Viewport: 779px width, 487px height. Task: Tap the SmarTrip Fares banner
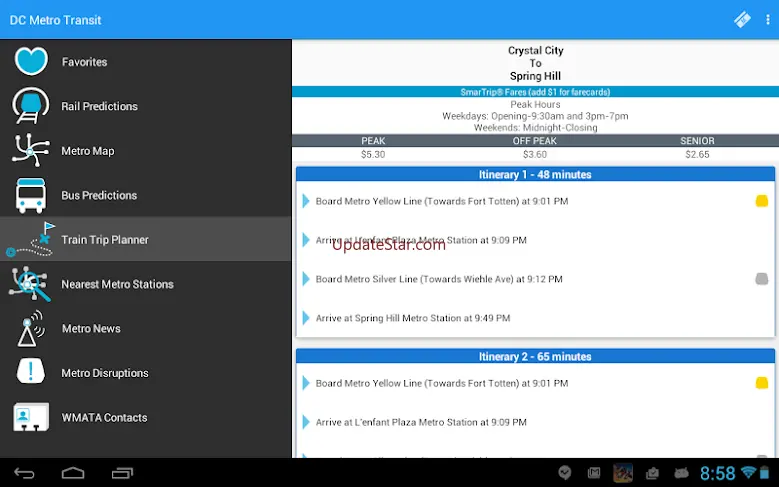tap(535, 91)
